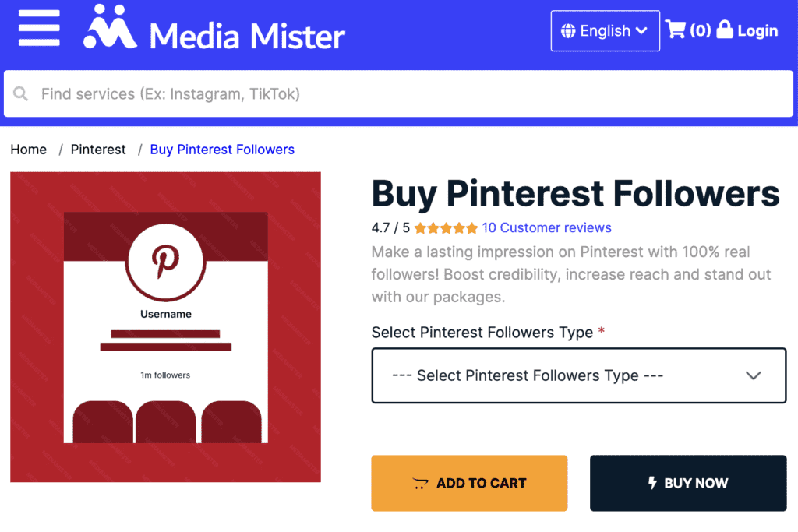Expand the Select Pinterest Followers Type dropdown
The width and height of the screenshot is (798, 532).
578,375
